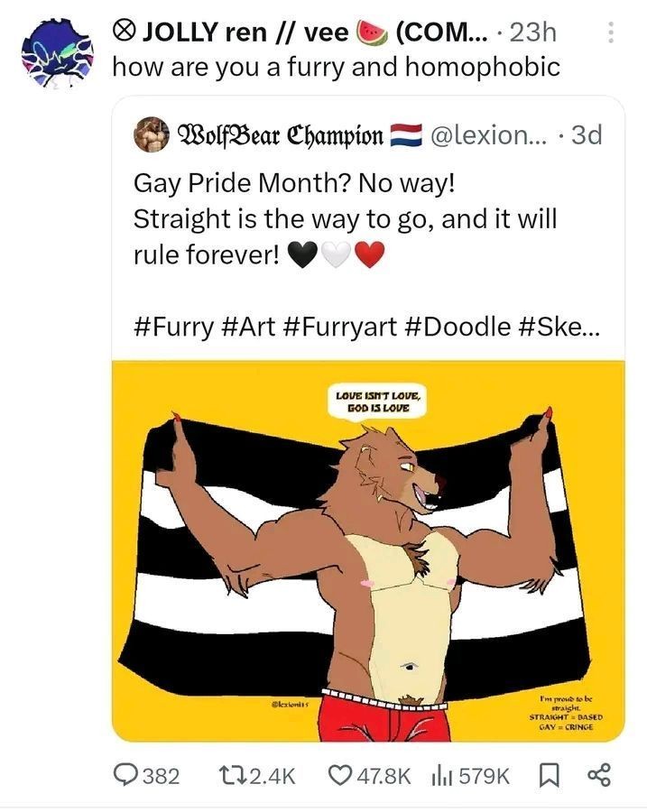The width and height of the screenshot is (647, 812).
Task: Click the WolfBear Champion display name
Action: (x=280, y=136)
